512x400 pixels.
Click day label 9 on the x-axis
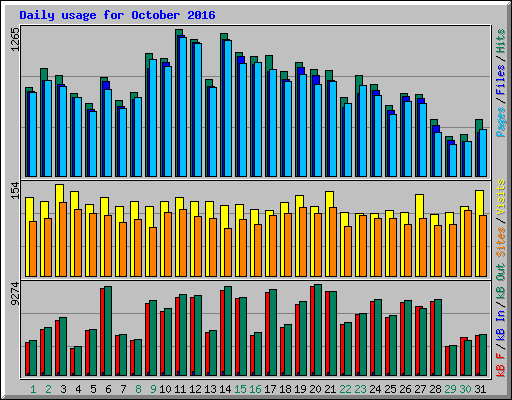click(153, 389)
